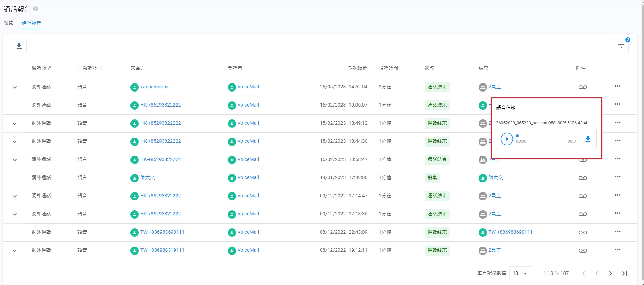Open more options for the +anonymous call row

click(x=617, y=86)
